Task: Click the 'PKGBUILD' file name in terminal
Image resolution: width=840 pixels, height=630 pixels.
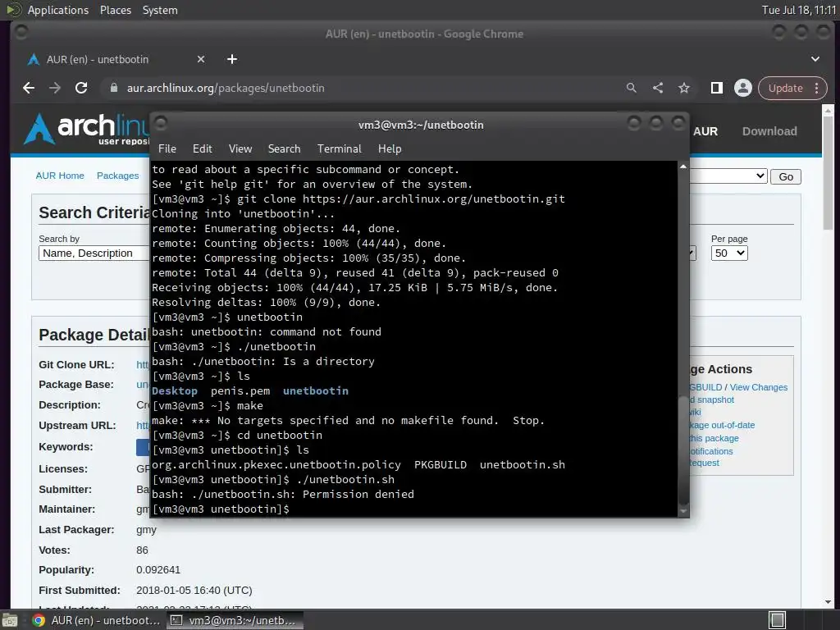Action: pos(441,464)
